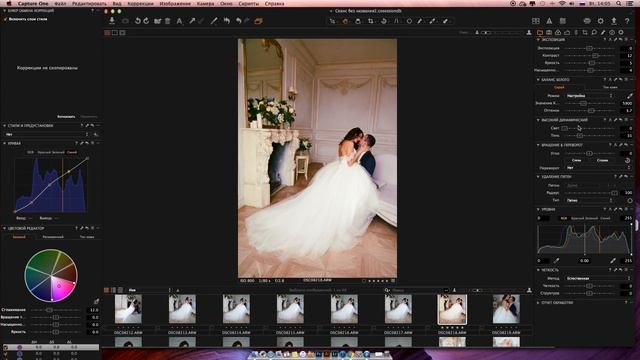Click the color wheel in color editor
The image size is (640, 360).
(51, 276)
